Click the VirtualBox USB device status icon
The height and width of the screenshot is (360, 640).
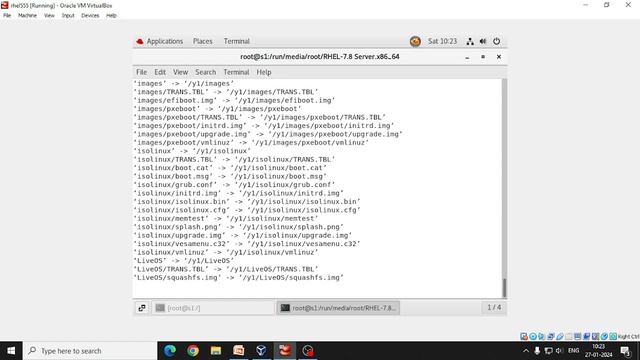[560, 336]
